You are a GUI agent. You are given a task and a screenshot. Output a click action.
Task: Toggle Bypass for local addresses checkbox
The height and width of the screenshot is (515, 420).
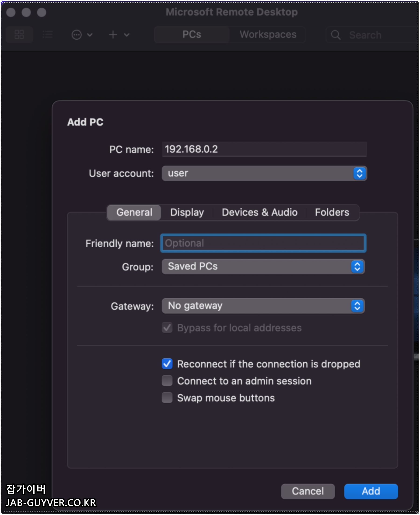(167, 328)
